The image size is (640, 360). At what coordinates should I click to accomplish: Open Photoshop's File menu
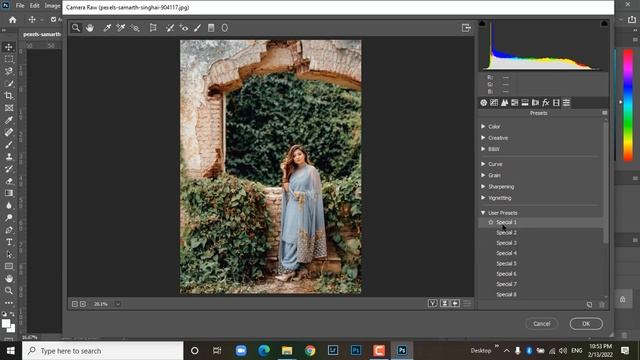pos(20,6)
